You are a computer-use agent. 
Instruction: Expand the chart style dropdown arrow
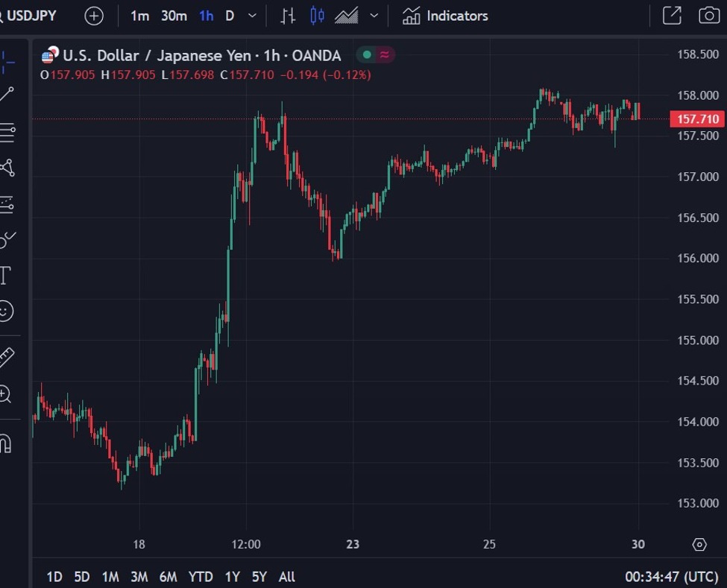[374, 16]
